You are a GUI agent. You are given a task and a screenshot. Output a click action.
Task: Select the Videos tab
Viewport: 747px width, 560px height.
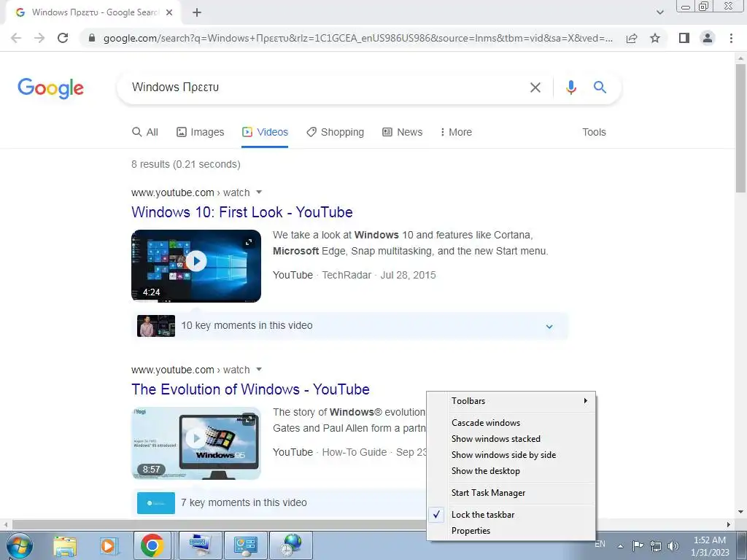click(x=265, y=132)
